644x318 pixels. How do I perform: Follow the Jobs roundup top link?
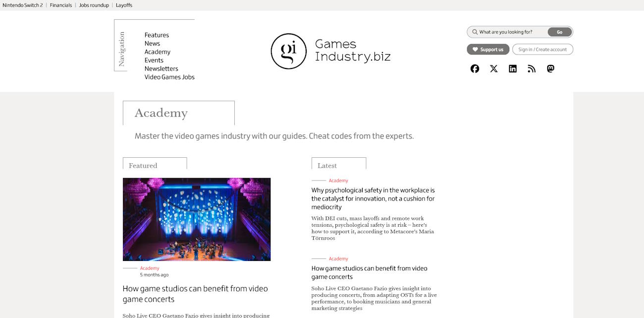tap(94, 5)
